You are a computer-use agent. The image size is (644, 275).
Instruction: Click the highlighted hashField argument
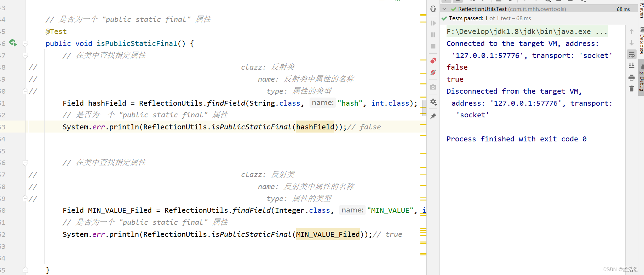pos(315,127)
